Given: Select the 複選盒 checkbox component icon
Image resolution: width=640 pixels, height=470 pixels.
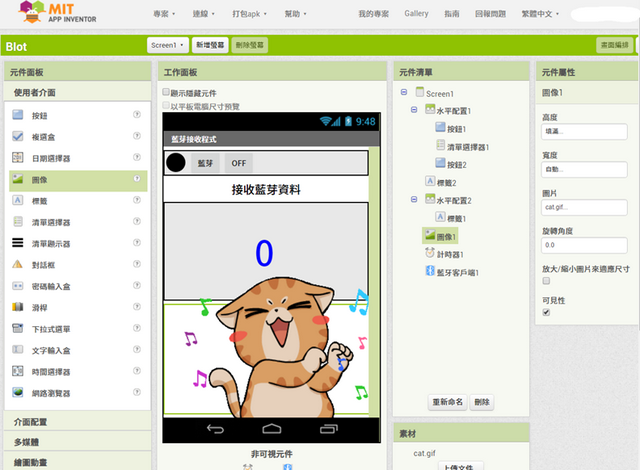Looking at the screenshot, I should coord(18,136).
